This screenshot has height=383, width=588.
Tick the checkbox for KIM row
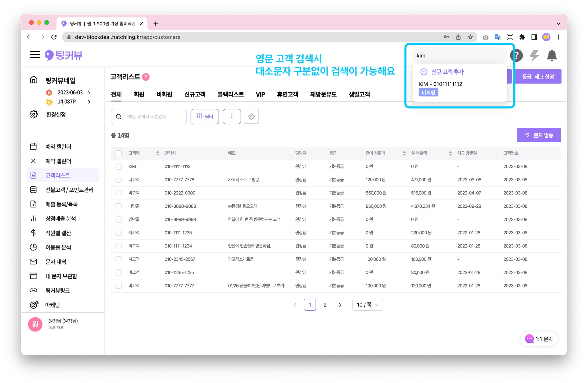coord(119,166)
